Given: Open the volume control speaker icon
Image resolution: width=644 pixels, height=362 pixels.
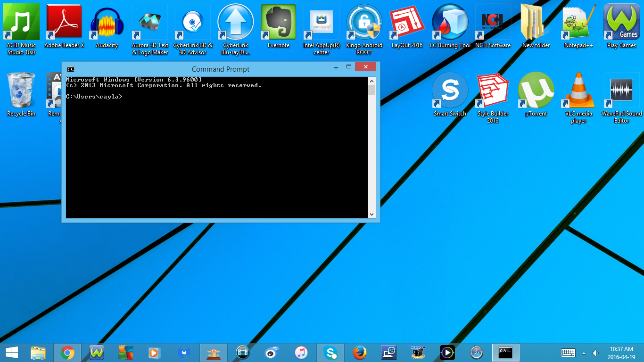Looking at the screenshot, I should coord(596,353).
